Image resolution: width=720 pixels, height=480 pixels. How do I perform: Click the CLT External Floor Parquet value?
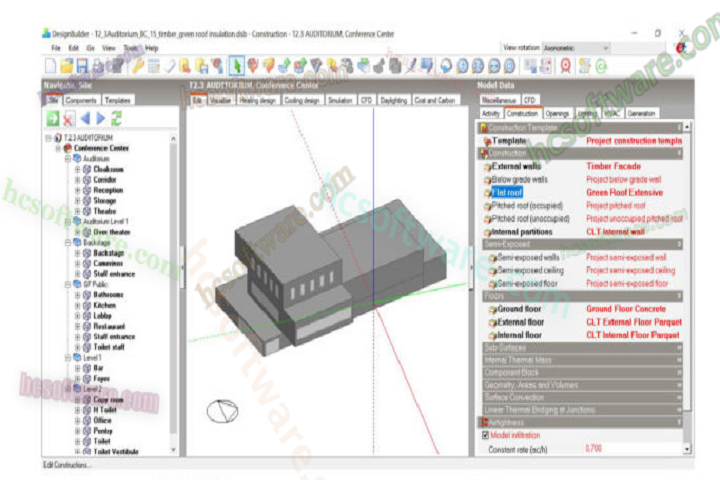[x=634, y=322]
